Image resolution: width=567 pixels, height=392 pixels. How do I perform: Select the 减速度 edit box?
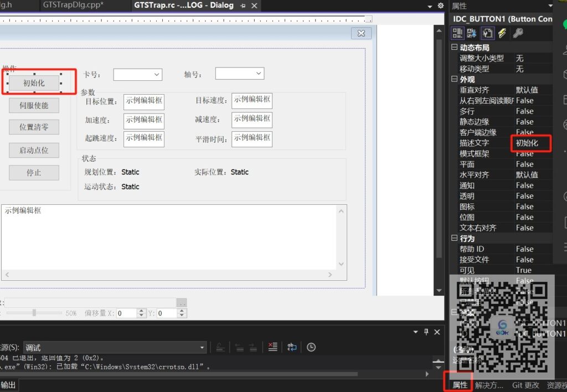[x=252, y=120]
